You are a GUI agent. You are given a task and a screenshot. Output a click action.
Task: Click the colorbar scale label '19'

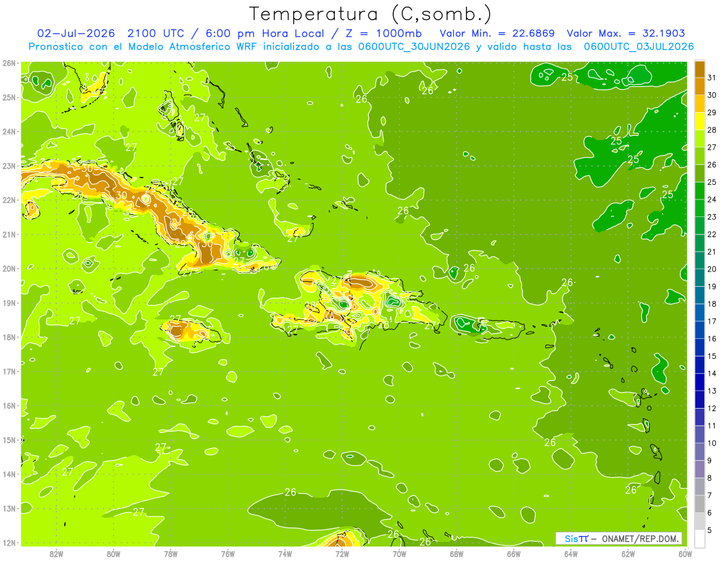click(x=712, y=287)
